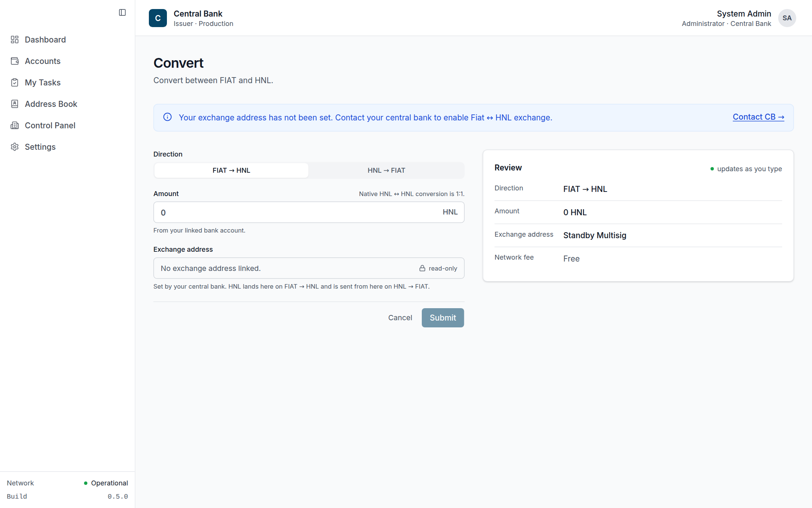This screenshot has height=508, width=812.
Task: Click 'From your linked bank account.' hint
Action: (x=199, y=230)
